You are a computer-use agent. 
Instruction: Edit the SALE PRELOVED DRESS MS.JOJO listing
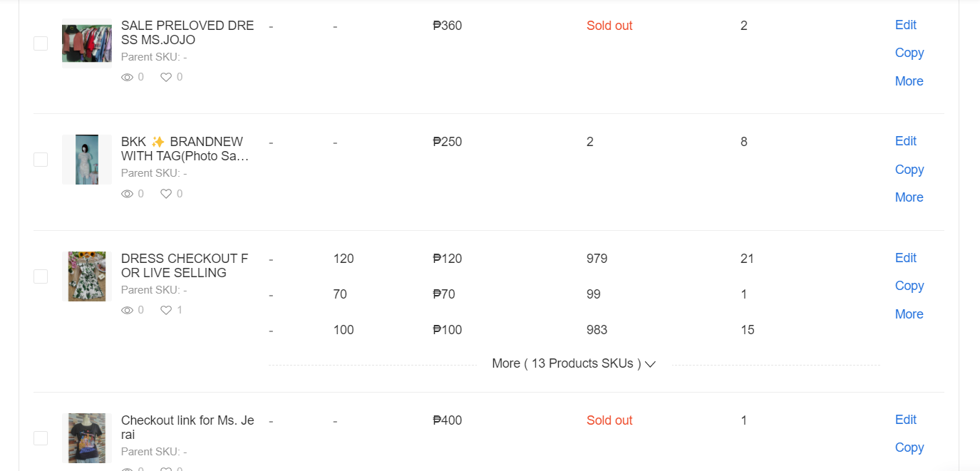pos(905,25)
